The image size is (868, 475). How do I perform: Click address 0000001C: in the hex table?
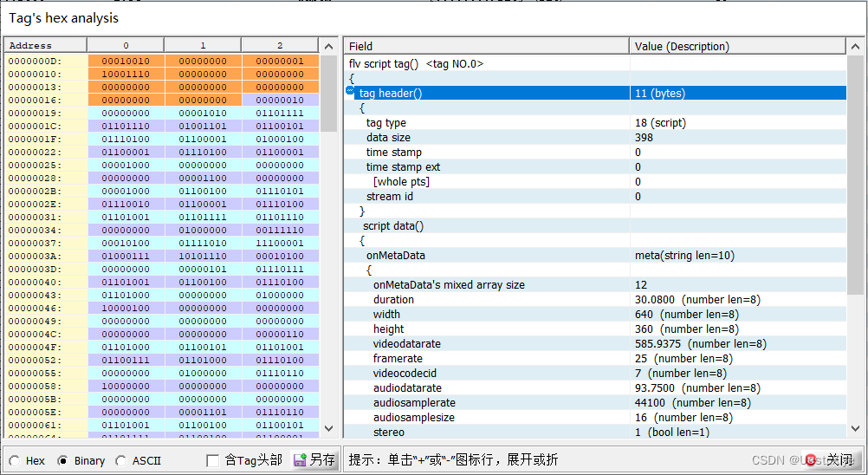[x=36, y=127]
